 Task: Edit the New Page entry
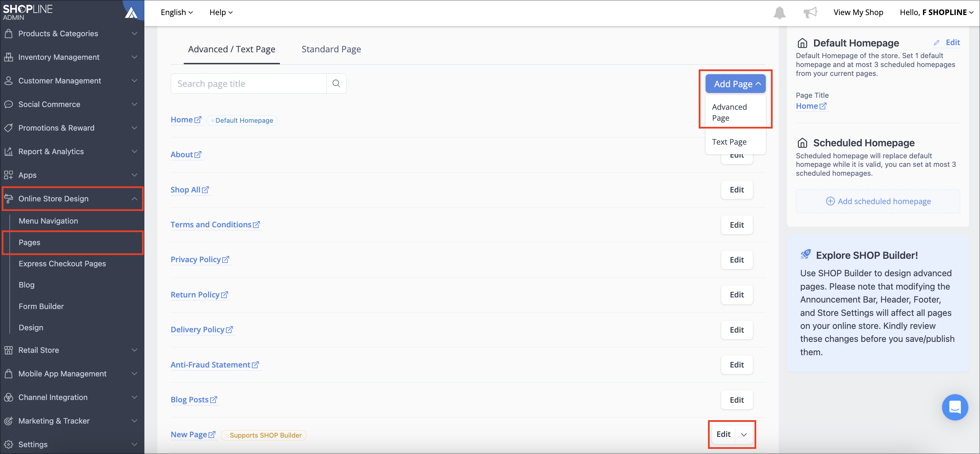click(723, 434)
